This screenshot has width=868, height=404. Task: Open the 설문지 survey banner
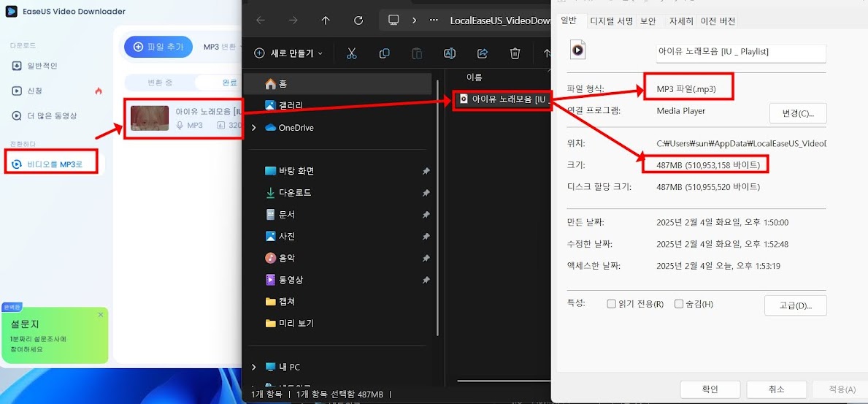coord(54,335)
